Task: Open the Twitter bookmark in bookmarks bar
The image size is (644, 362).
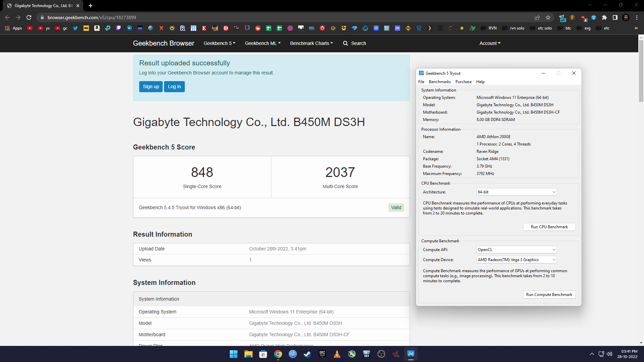Action: pyautogui.click(x=75, y=28)
